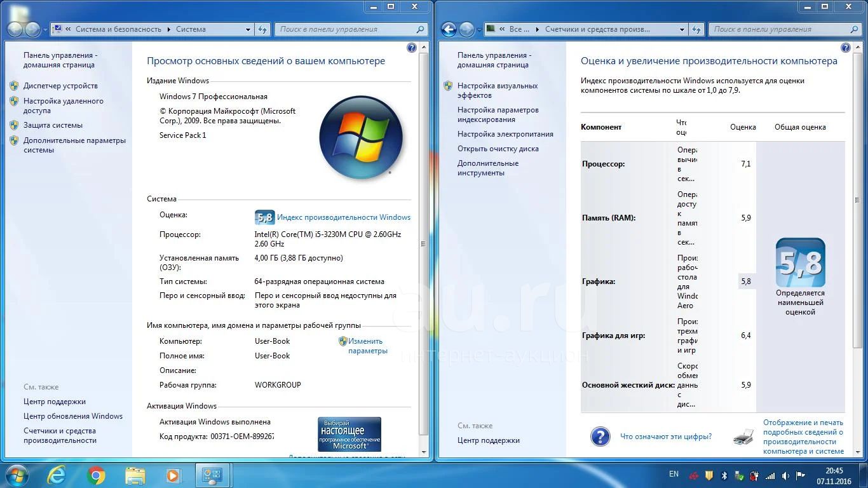
Task: Open help in the performance window
Action: coord(845,48)
